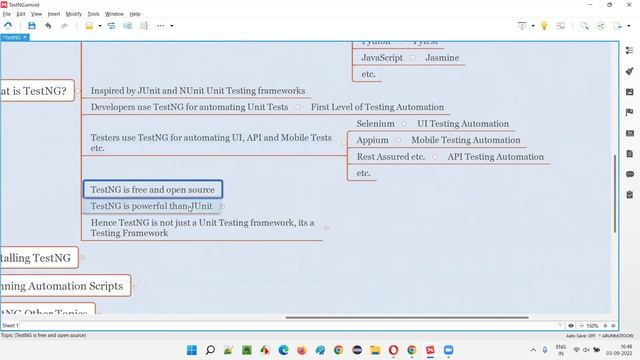Screen dimensions: 640x360
Task: Open the Task Info clipboard panel in the sidebar
Action: [630, 195]
